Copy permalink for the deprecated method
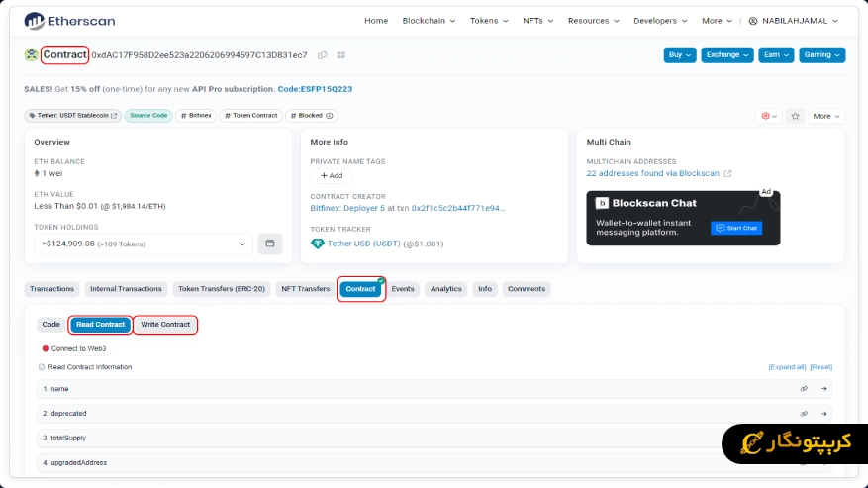The width and height of the screenshot is (868, 488). pyautogui.click(x=804, y=413)
